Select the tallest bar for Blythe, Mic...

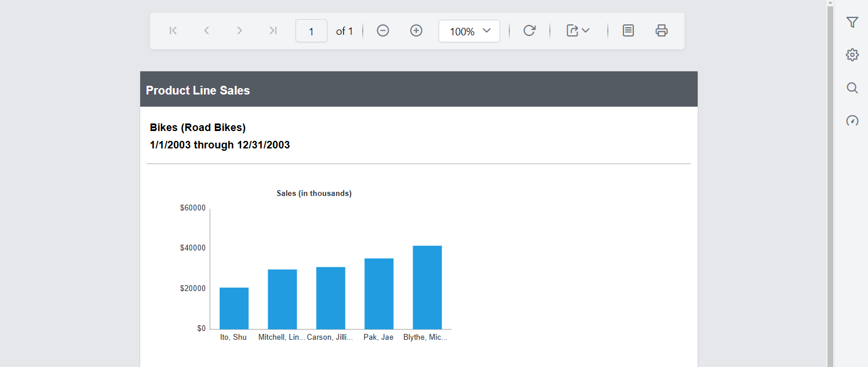pyautogui.click(x=427, y=287)
